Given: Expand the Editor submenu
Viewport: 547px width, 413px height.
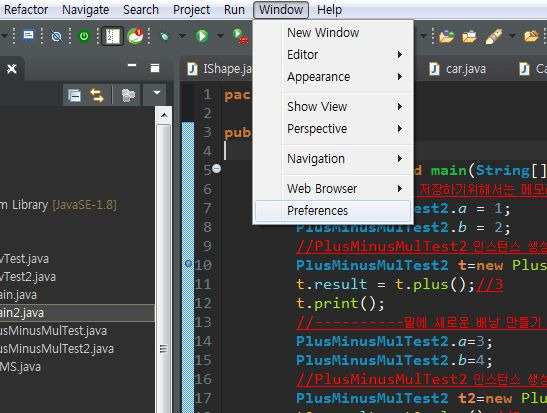Looking at the screenshot, I should click(x=333, y=55).
